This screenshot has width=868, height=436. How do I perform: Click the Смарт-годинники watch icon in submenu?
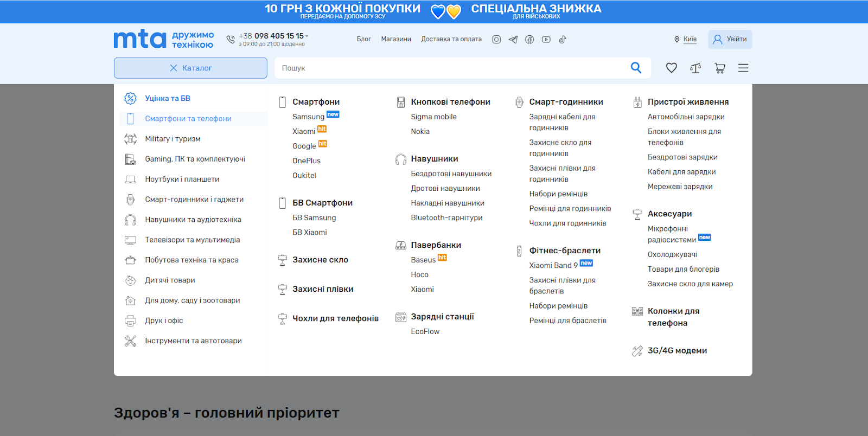coord(519,102)
